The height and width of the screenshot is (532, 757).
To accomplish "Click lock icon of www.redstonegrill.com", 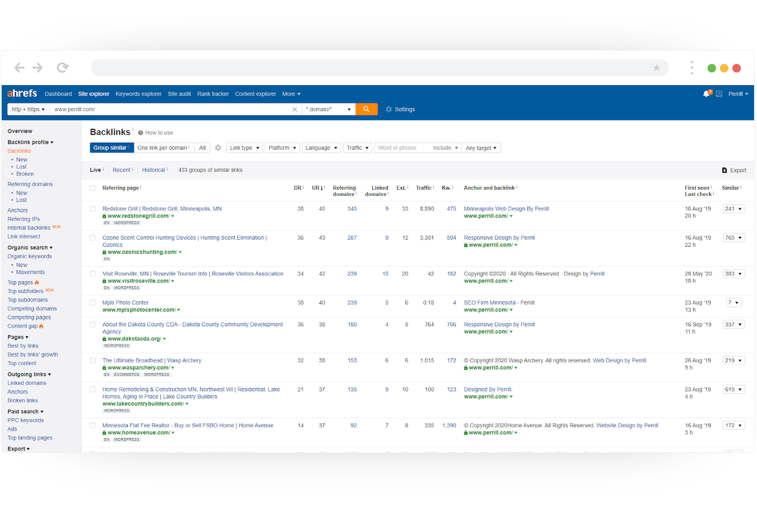I will point(104,216).
